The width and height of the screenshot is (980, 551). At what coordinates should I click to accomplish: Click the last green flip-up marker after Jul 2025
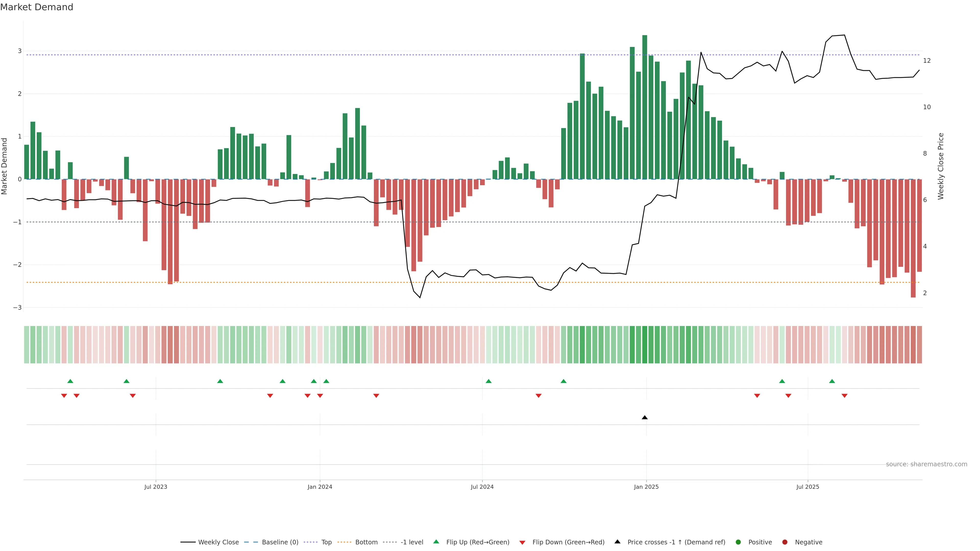pos(832,381)
